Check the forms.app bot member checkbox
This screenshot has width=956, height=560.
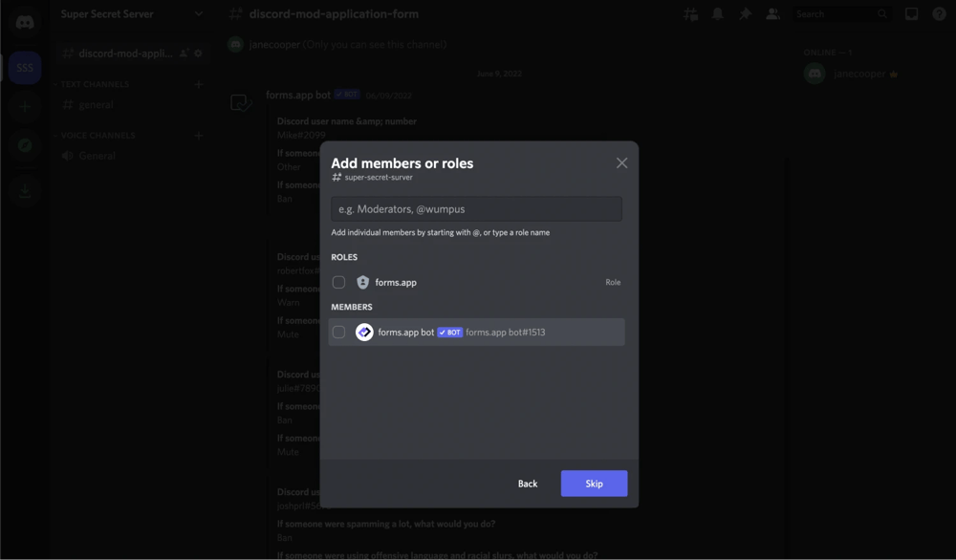[339, 332]
